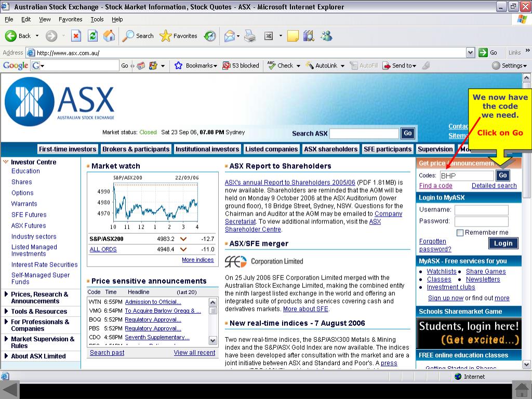Click the Stop page loading icon
532x399 pixels.
[76, 36]
